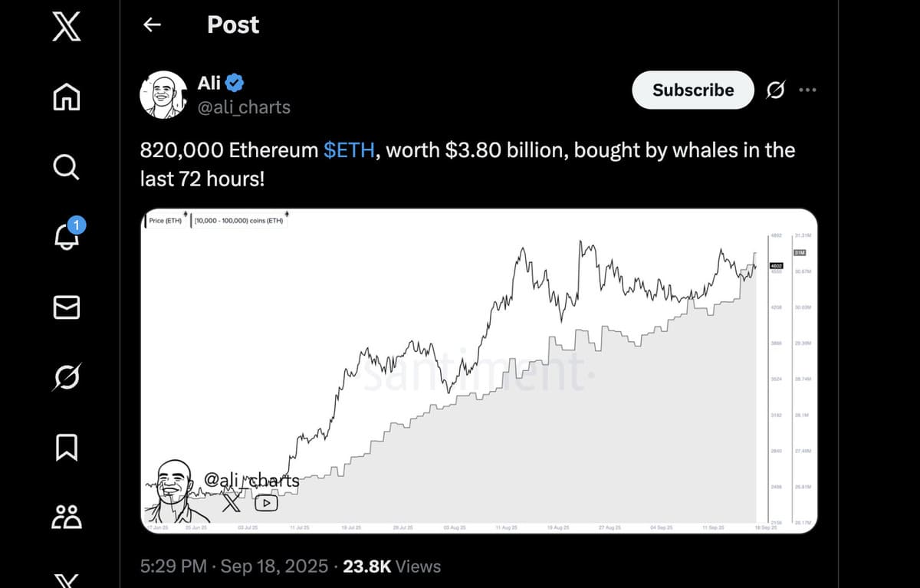
Task: Open the Search and Explore page
Action: pyautogui.click(x=65, y=165)
